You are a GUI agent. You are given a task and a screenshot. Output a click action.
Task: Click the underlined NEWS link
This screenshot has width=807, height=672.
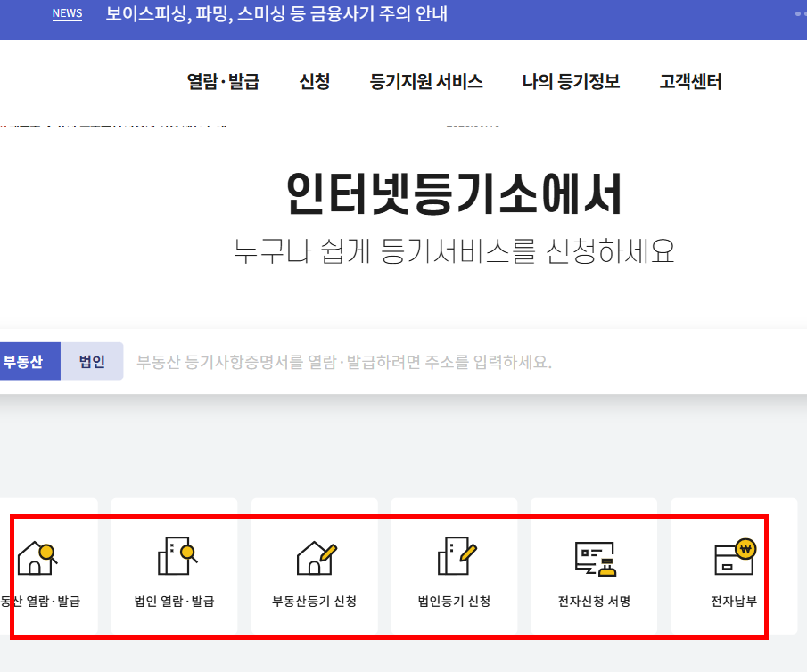coord(67,14)
